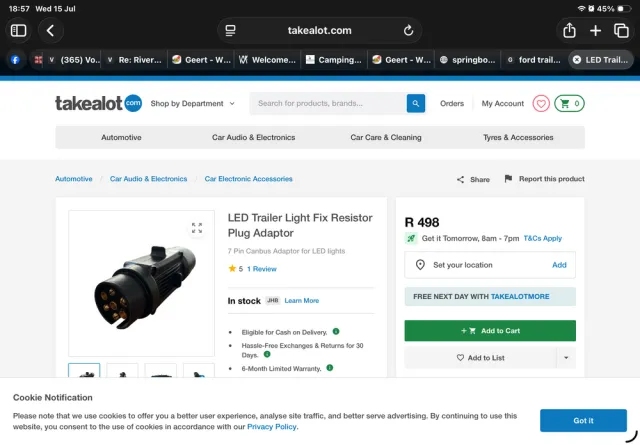Switch to the 'springbo...' tab
The height and width of the screenshot is (445, 640).
468,60
